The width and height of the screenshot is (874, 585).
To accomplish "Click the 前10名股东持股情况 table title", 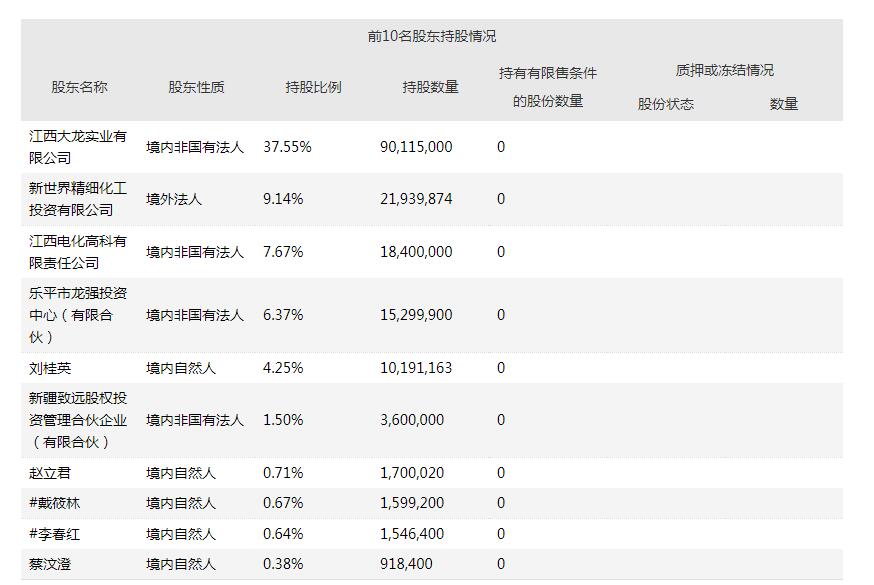I will 431,36.
